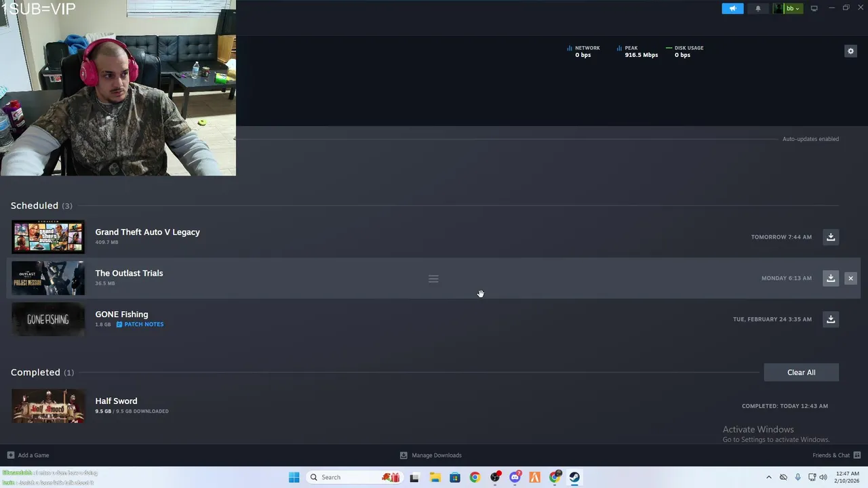Open File Explorer from taskbar
The height and width of the screenshot is (488, 868).
click(435, 477)
